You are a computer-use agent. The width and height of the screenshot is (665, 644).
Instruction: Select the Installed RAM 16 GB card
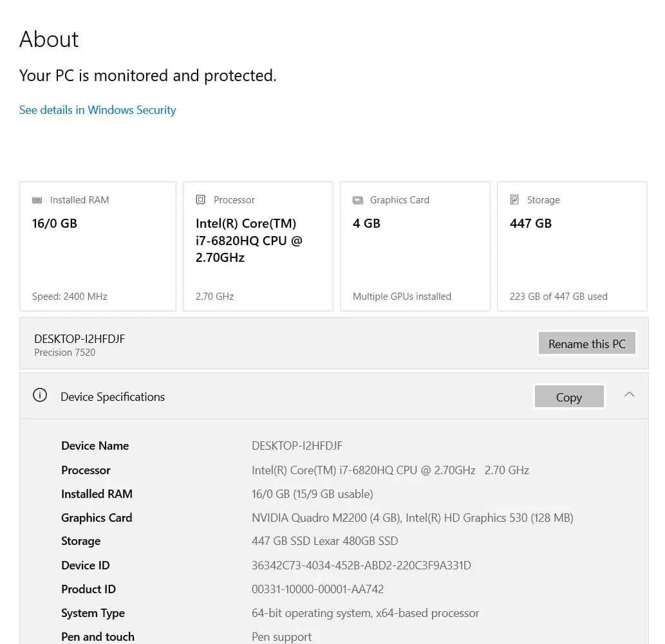coord(98,246)
